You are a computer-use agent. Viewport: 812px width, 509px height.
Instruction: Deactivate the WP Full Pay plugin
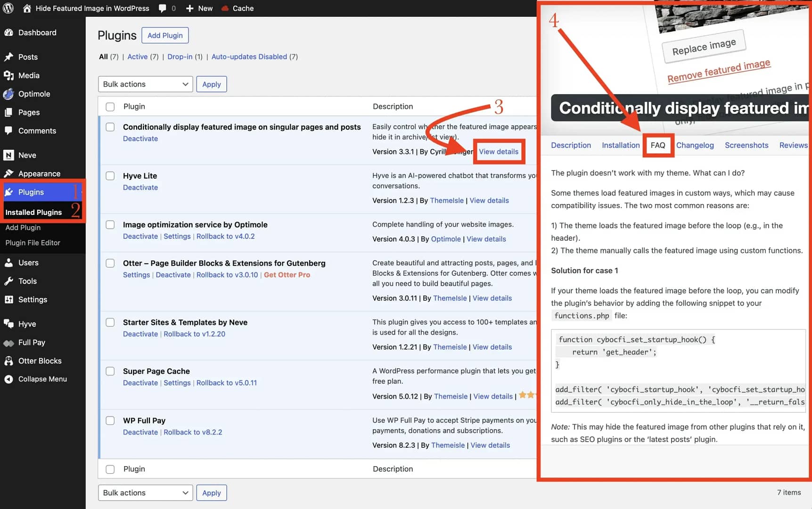pyautogui.click(x=140, y=432)
